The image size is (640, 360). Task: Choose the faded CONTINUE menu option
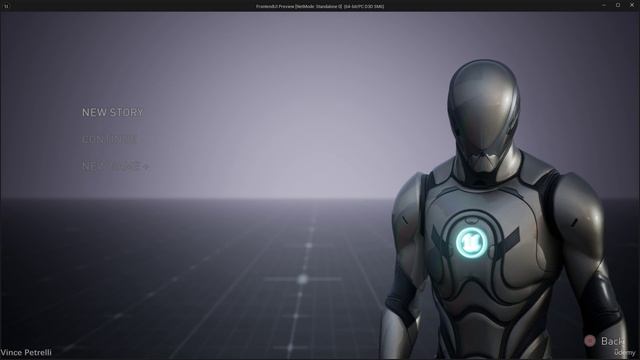click(x=109, y=140)
